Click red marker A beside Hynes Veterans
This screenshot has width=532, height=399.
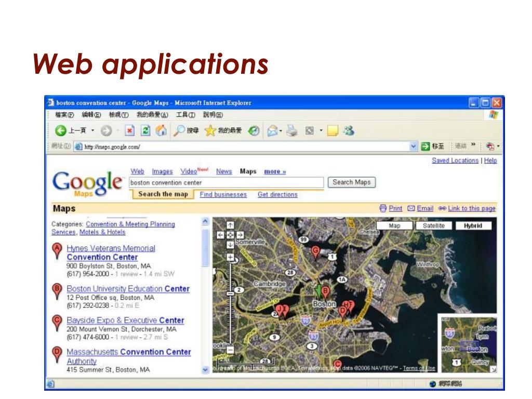[57, 251]
